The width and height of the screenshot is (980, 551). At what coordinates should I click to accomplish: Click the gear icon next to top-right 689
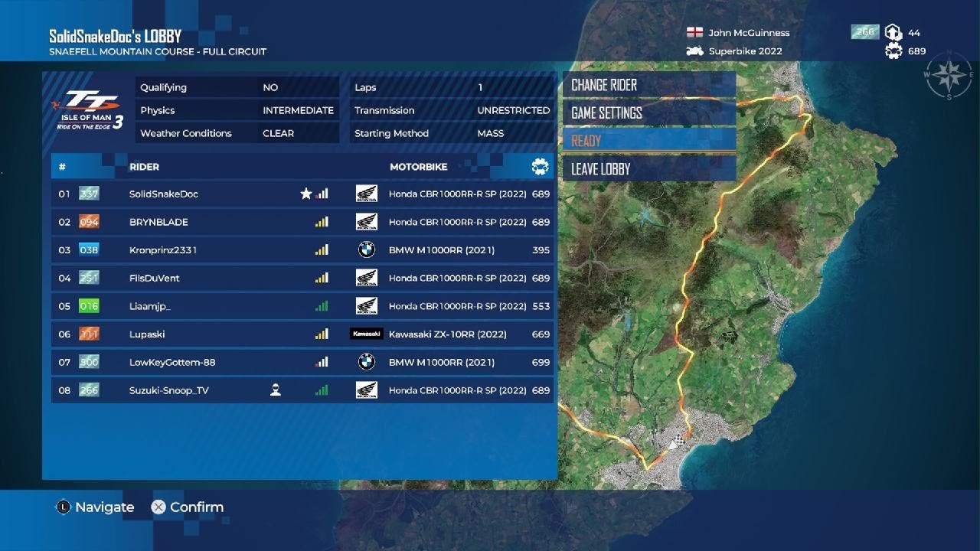click(893, 51)
